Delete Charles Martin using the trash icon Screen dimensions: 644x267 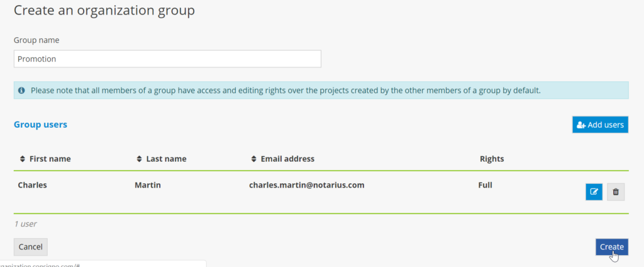[616, 192]
